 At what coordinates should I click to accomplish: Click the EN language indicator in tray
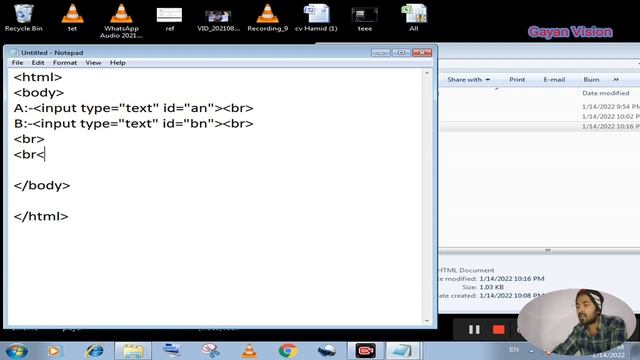pyautogui.click(x=514, y=350)
